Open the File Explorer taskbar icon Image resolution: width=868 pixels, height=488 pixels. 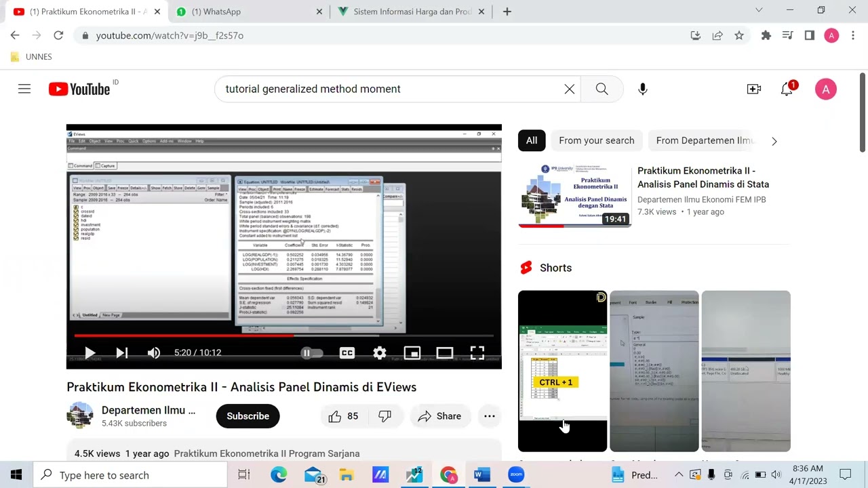[347, 475]
